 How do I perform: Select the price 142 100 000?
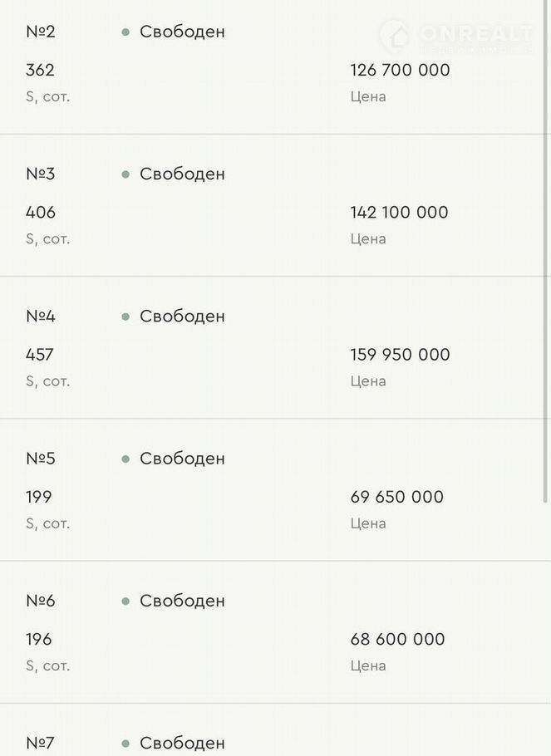(x=399, y=213)
